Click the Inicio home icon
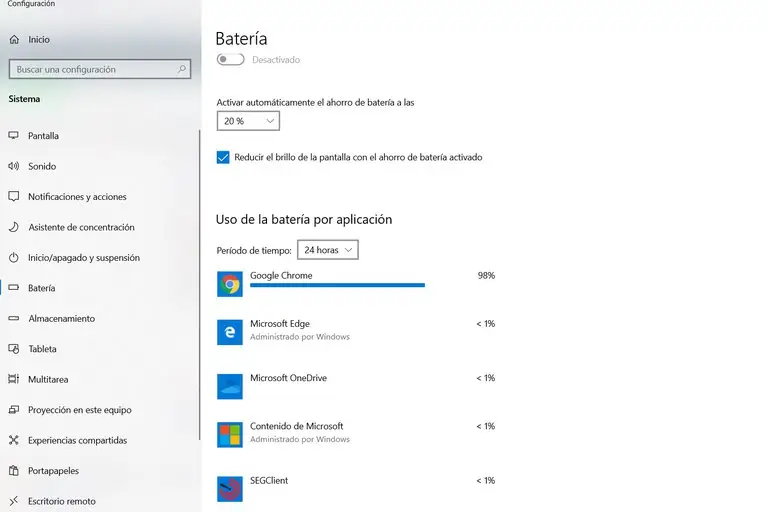This screenshot has width=768, height=512. point(14,39)
